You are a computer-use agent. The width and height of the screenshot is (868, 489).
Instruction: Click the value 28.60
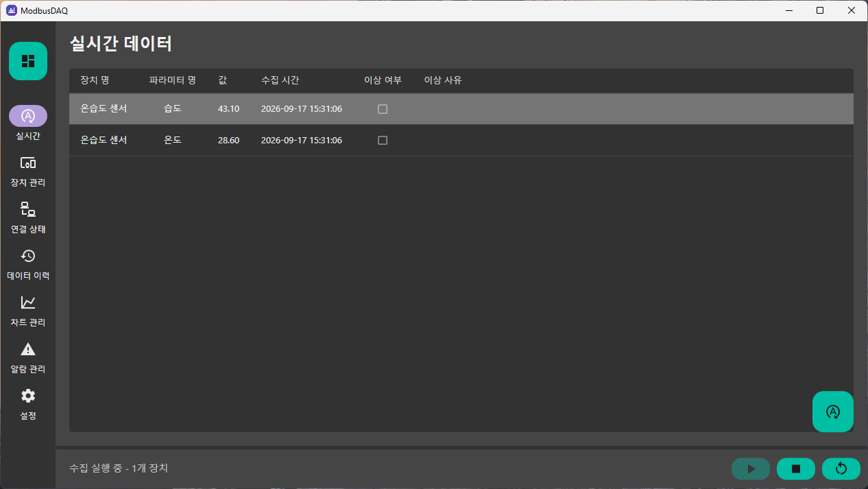228,141
